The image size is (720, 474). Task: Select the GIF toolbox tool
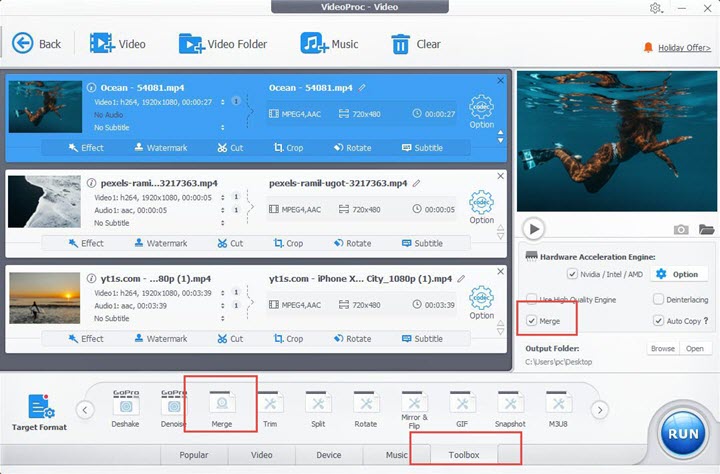click(462, 408)
